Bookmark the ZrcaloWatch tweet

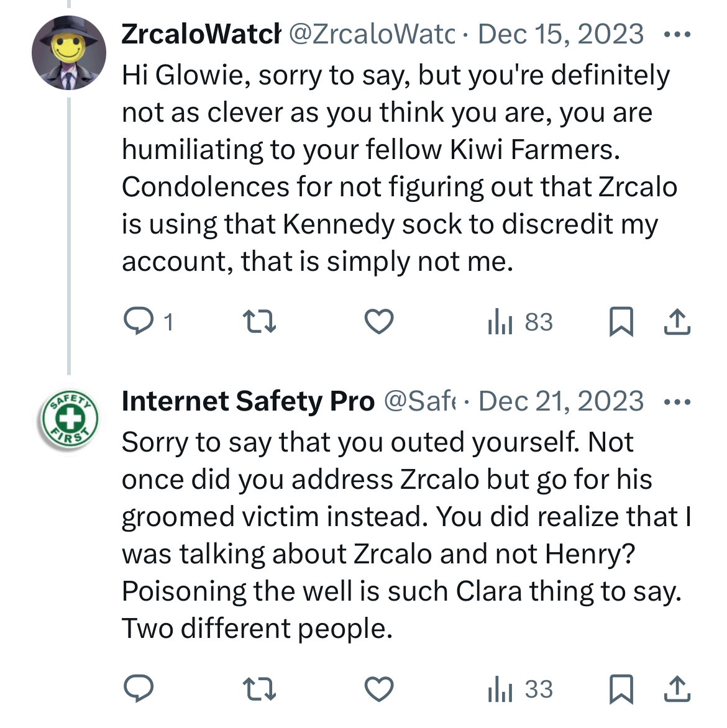tap(621, 322)
